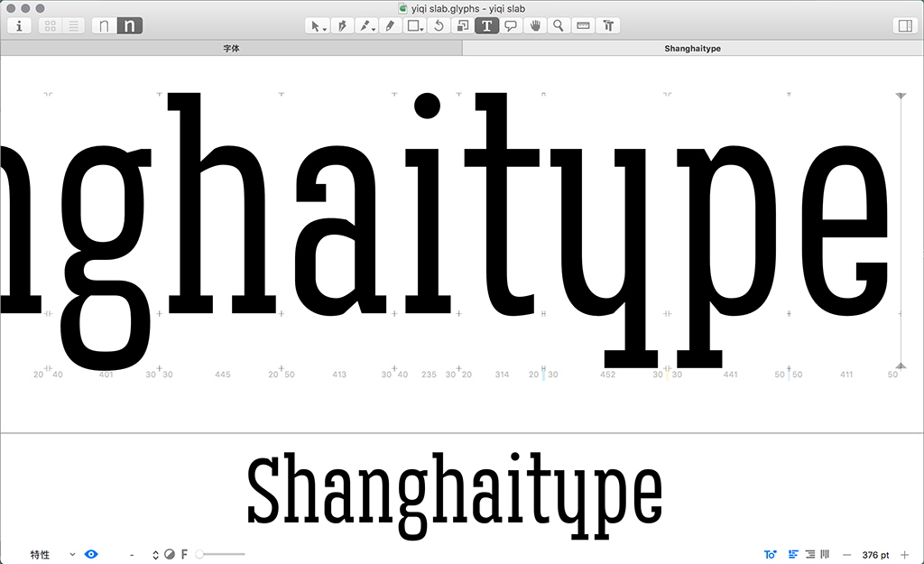Click the 413 width value
This screenshot has height=564, width=924.
tap(339, 374)
